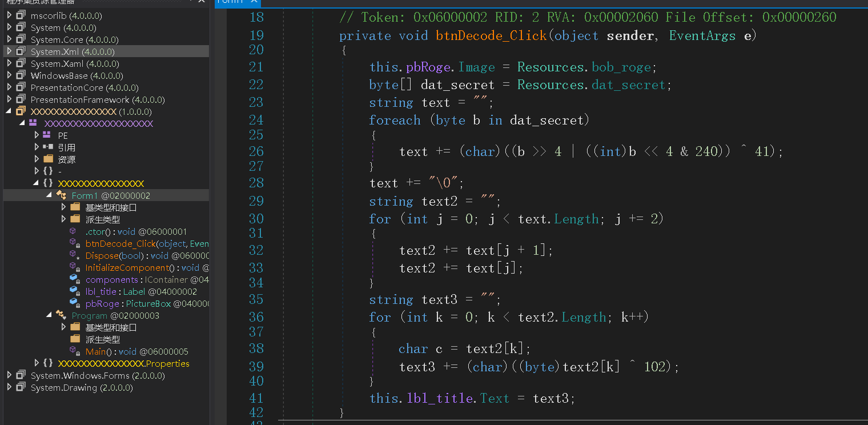Click the 资源 folder icon

(48, 159)
